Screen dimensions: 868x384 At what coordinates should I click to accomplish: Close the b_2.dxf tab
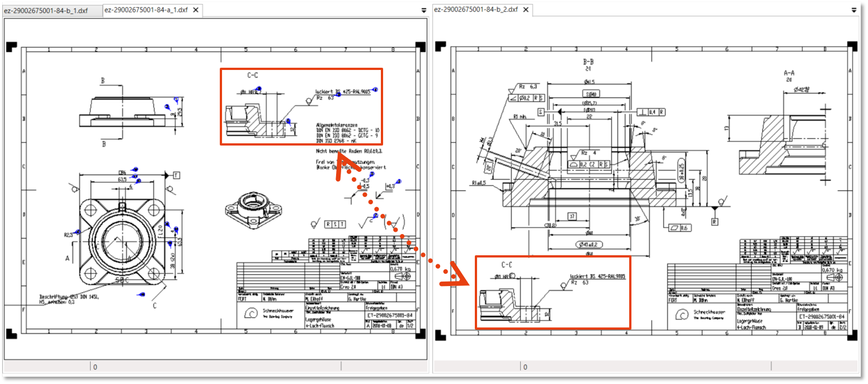525,10
